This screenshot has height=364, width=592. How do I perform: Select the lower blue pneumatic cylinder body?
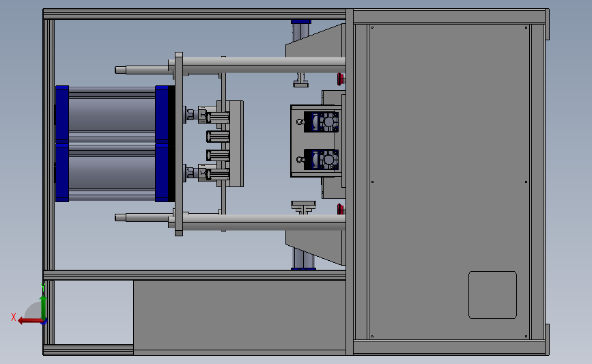[x=112, y=173]
